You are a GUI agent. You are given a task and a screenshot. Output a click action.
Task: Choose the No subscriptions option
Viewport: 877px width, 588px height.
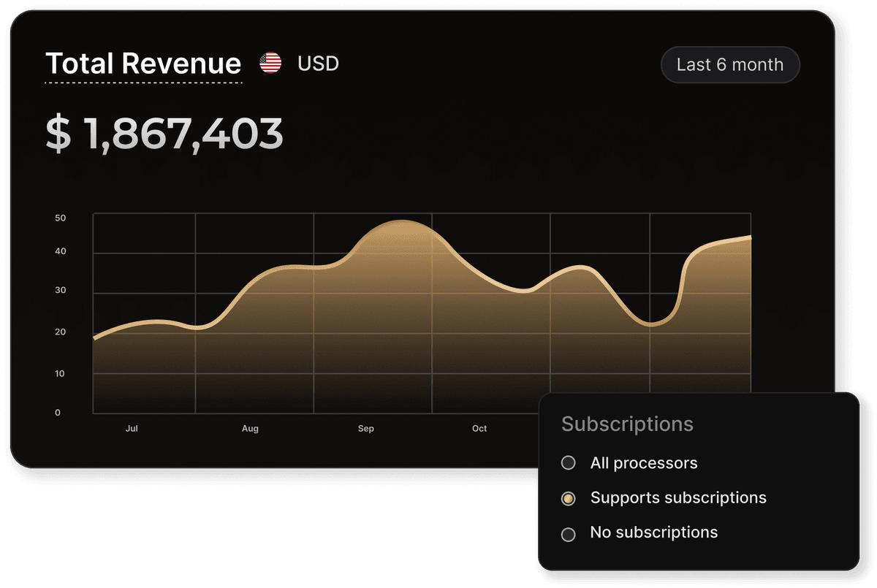click(x=569, y=533)
